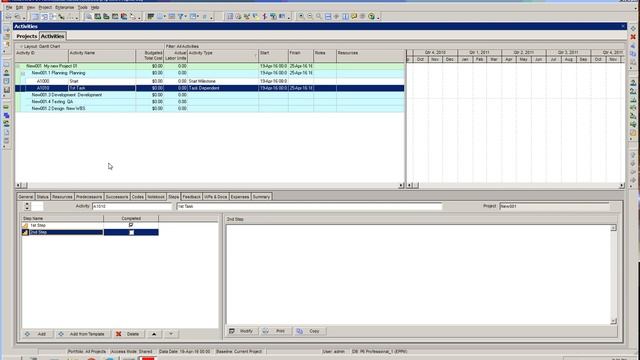This screenshot has height=360, width=640.
Task: Click the step icon beside 2nd Step
Action: [25, 232]
